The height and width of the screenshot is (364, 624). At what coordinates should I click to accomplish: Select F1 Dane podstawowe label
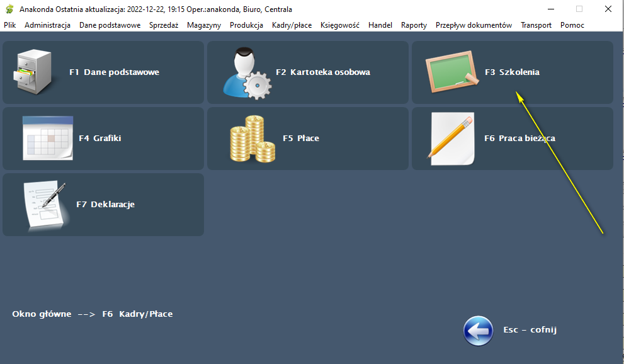click(x=114, y=72)
